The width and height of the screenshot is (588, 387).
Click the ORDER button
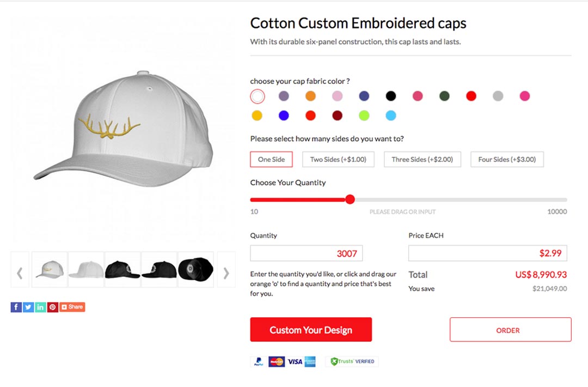[510, 330]
